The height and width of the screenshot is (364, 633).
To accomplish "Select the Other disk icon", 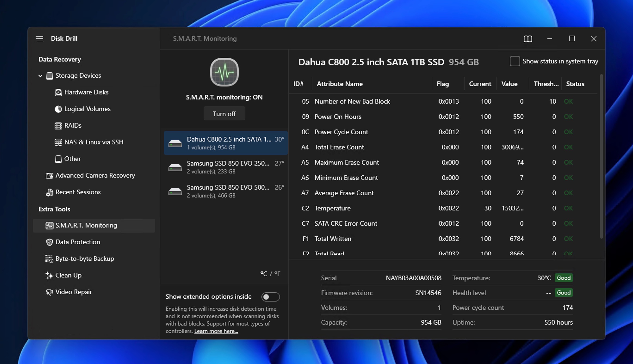I will pos(58,159).
